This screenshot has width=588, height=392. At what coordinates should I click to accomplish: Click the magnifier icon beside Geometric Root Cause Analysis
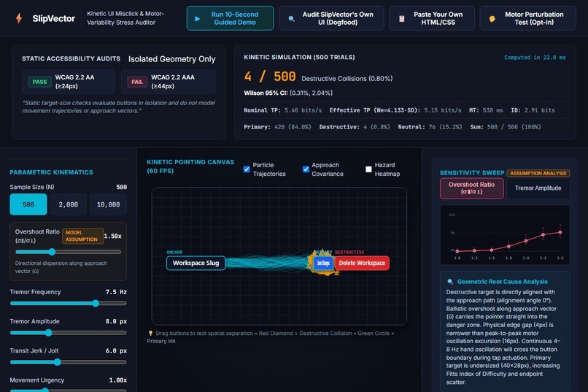click(x=450, y=282)
